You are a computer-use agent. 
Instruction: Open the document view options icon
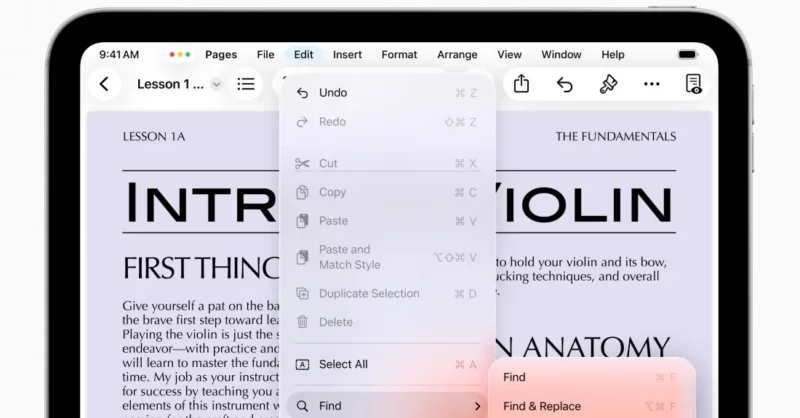693,84
